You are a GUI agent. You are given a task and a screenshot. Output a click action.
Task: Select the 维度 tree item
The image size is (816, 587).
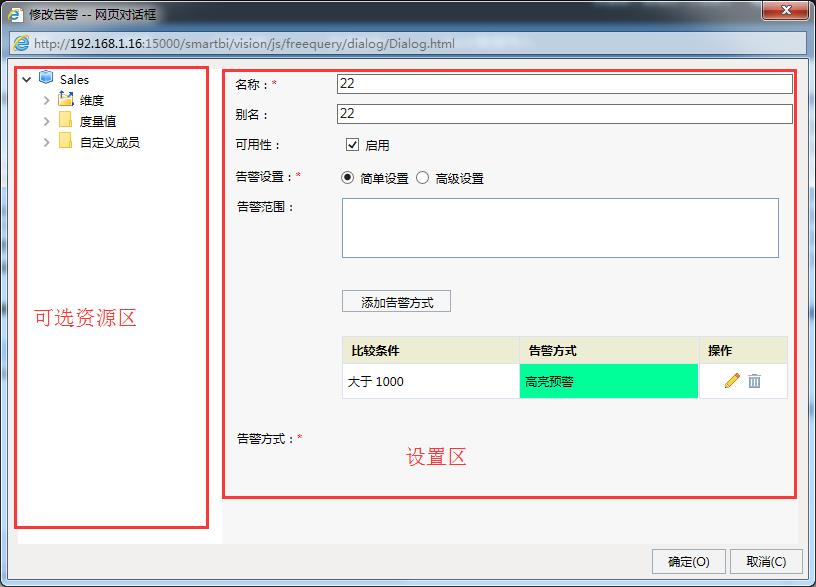(x=92, y=100)
